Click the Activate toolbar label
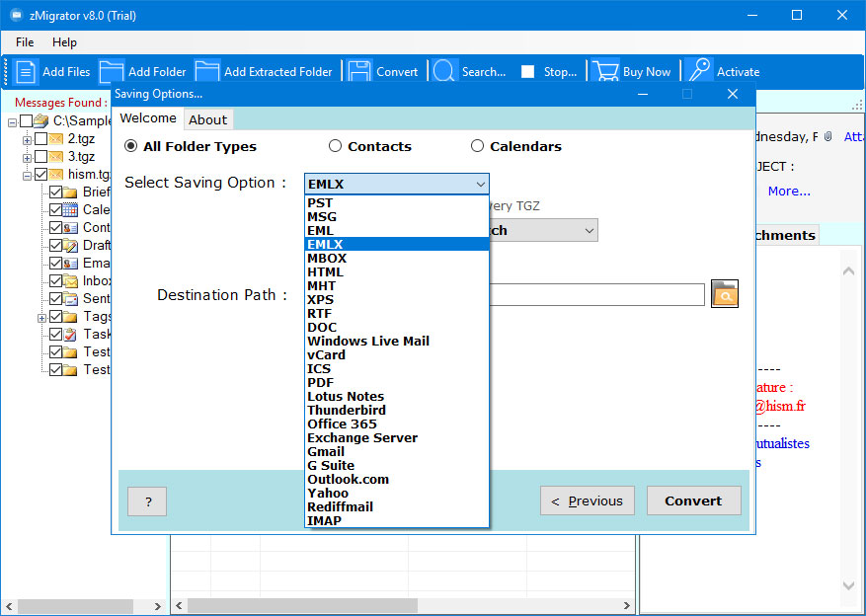The height and width of the screenshot is (616, 866). point(738,72)
